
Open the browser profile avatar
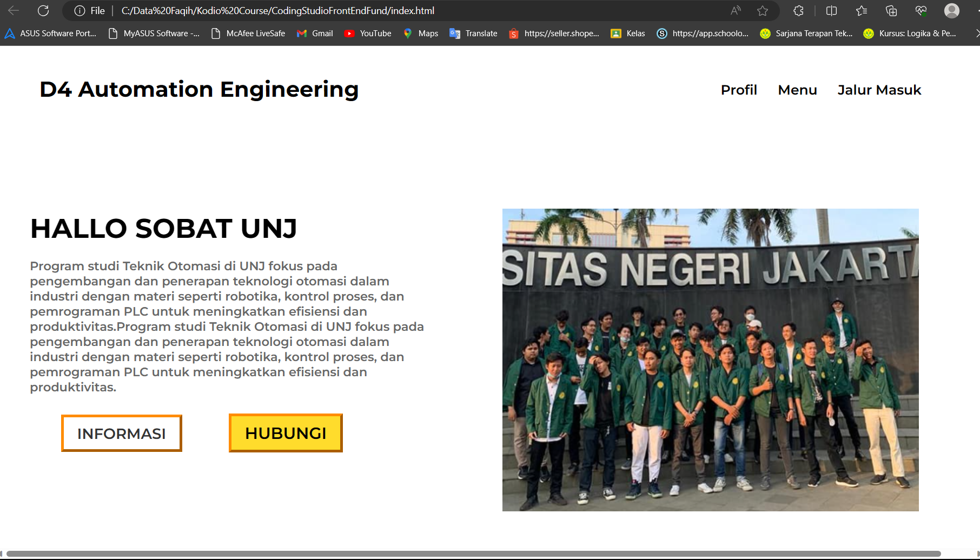tap(951, 10)
